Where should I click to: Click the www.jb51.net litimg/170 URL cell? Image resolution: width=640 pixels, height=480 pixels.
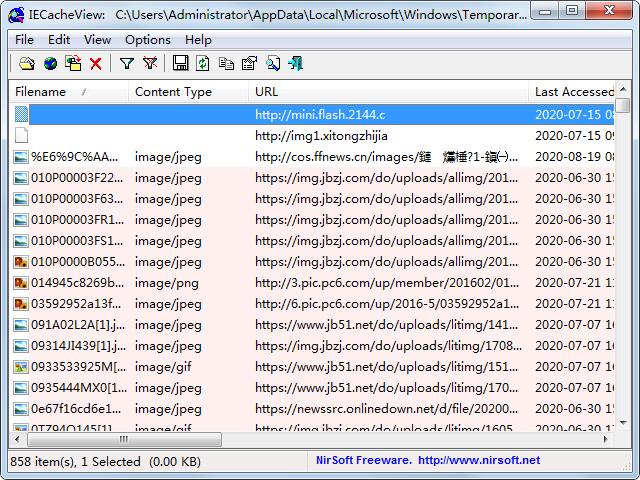(x=386, y=388)
